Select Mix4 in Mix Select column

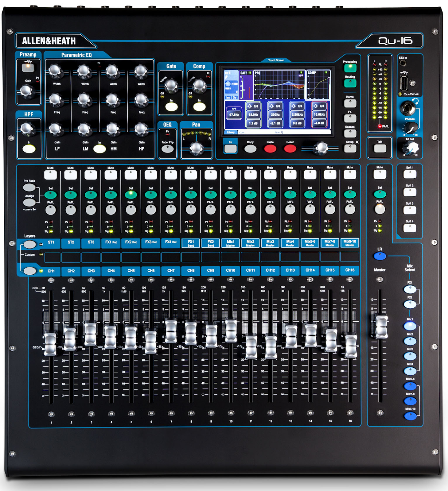pos(410,371)
